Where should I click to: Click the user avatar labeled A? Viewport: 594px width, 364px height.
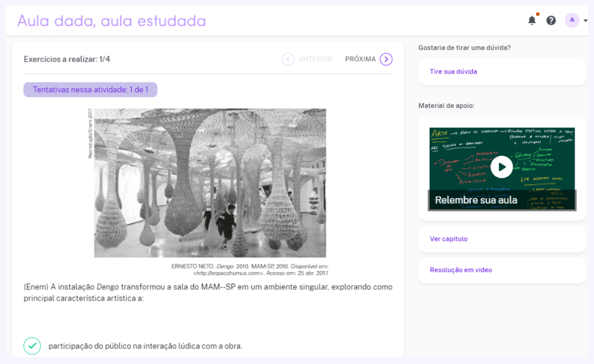point(572,20)
